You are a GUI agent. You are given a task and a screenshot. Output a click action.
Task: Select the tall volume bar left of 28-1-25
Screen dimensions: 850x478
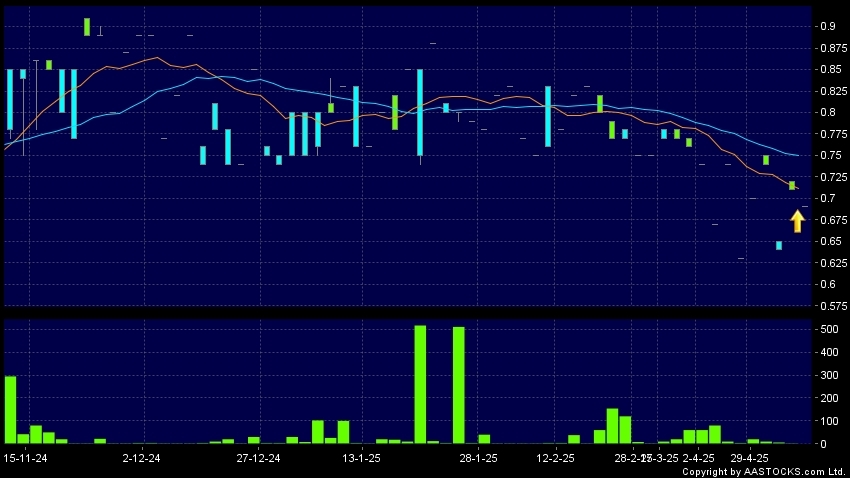pos(459,385)
